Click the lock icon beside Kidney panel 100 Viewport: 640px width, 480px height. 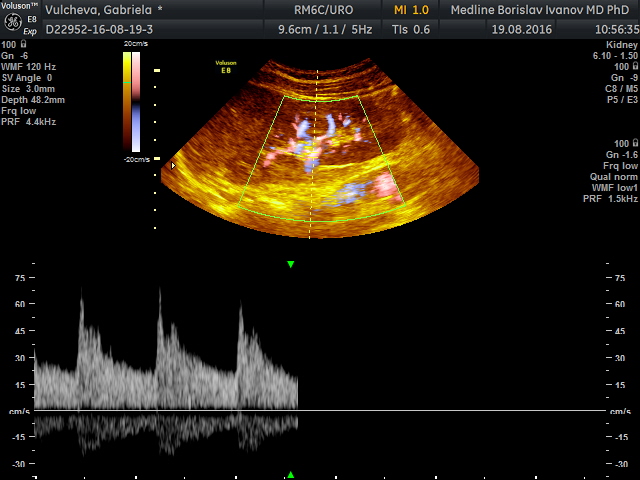(x=635, y=66)
